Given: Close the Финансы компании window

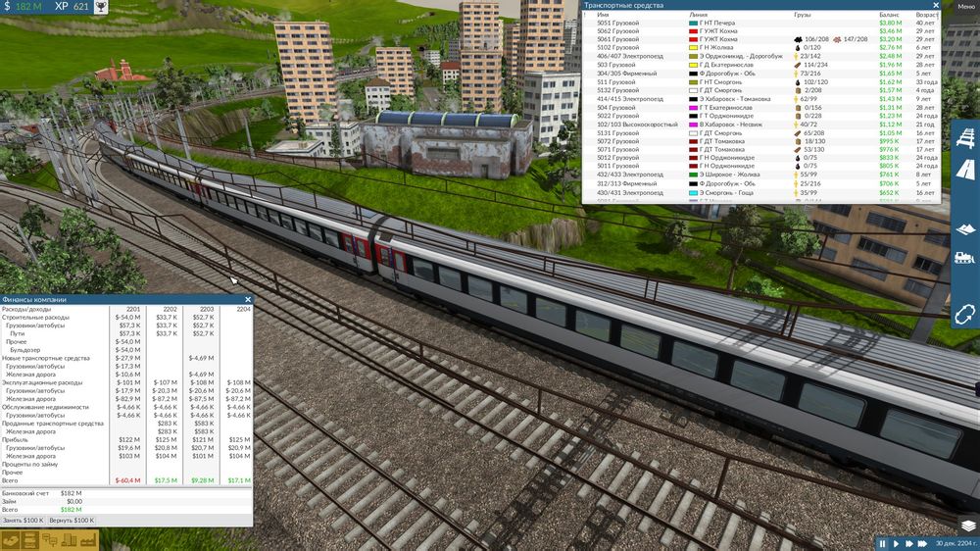Looking at the screenshot, I should (x=248, y=300).
